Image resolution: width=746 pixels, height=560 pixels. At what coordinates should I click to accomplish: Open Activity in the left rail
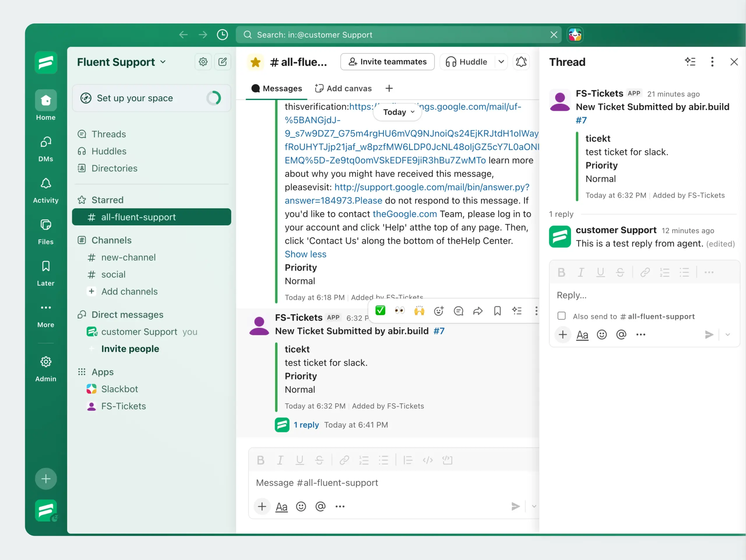[46, 191]
